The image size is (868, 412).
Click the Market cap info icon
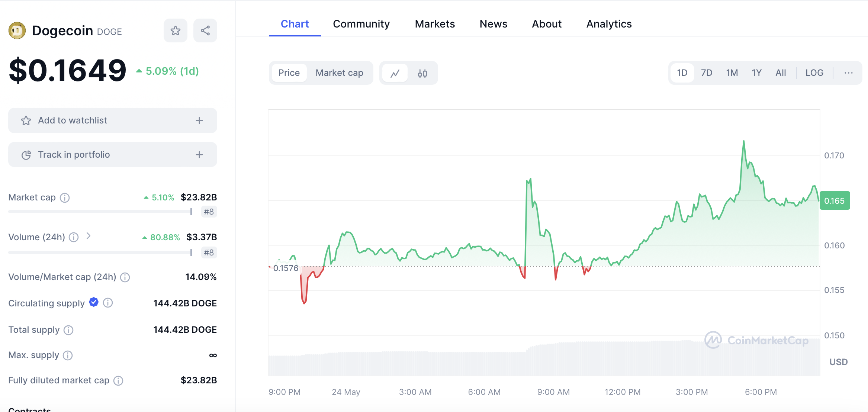coord(65,198)
